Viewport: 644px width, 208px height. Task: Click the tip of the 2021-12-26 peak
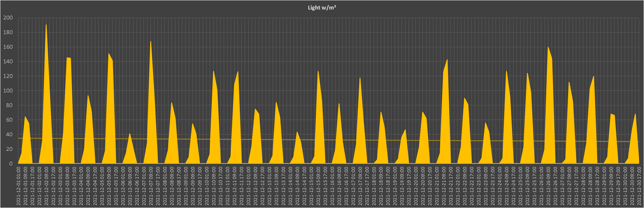[548, 47]
